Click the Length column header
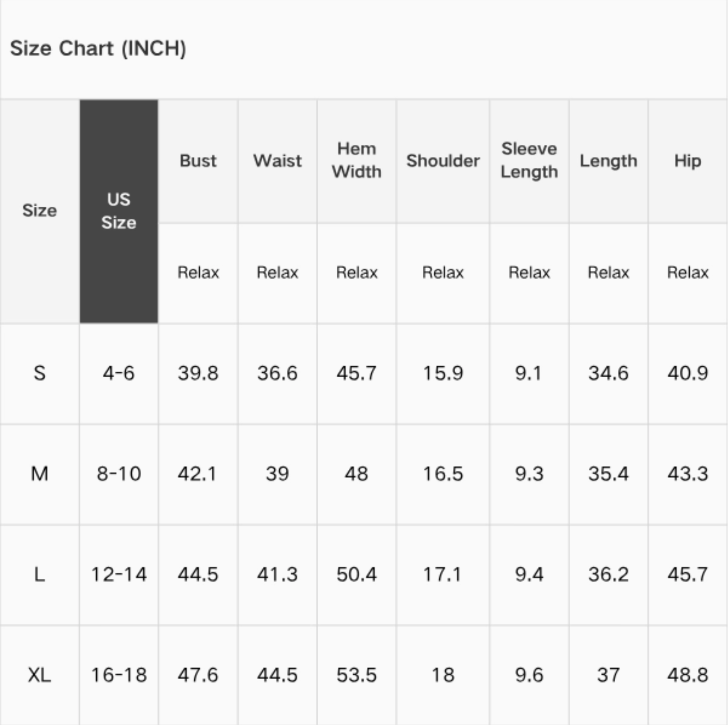728x725 pixels. click(x=609, y=161)
